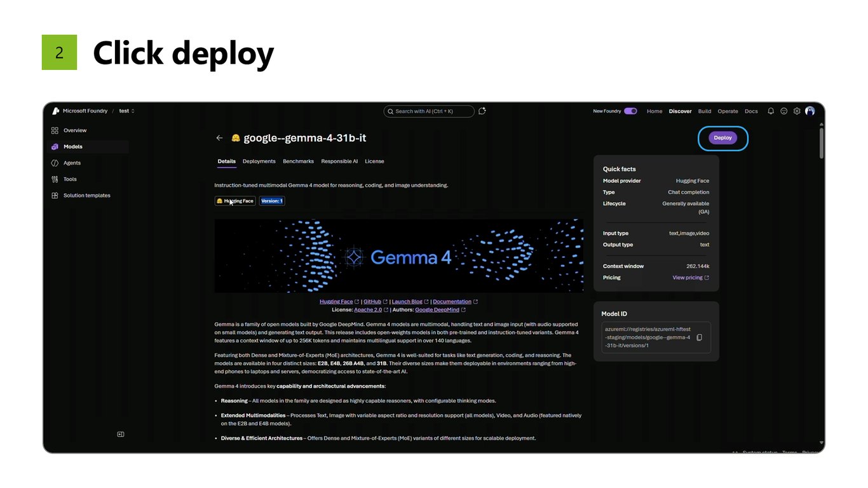The height and width of the screenshot is (488, 868).
Task: Switch to the Deployments tab
Action: pos(259,161)
